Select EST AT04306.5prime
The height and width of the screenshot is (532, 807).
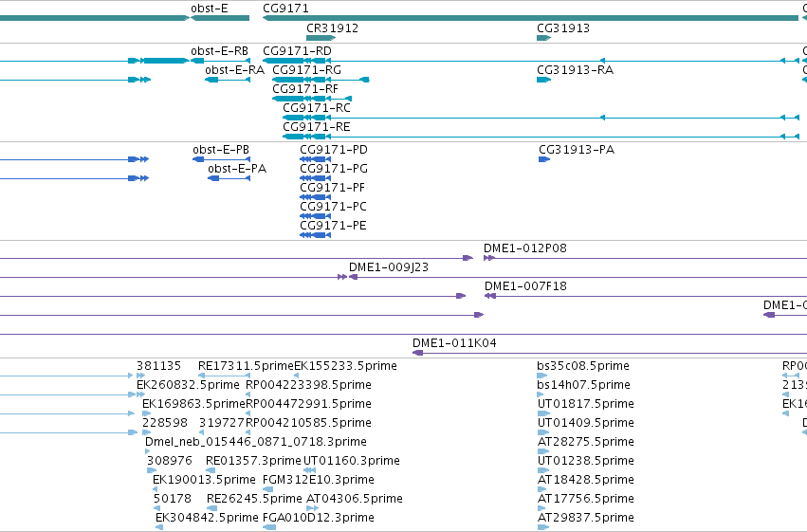[354, 499]
